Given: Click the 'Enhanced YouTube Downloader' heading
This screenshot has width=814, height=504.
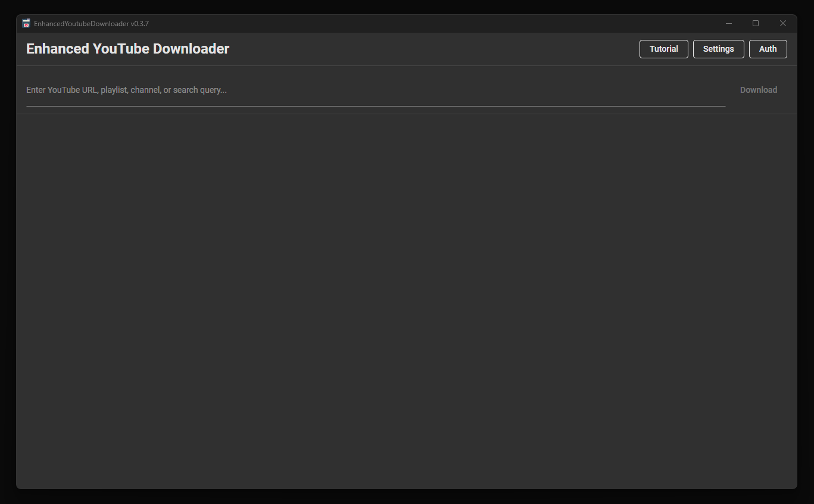Looking at the screenshot, I should click(127, 49).
